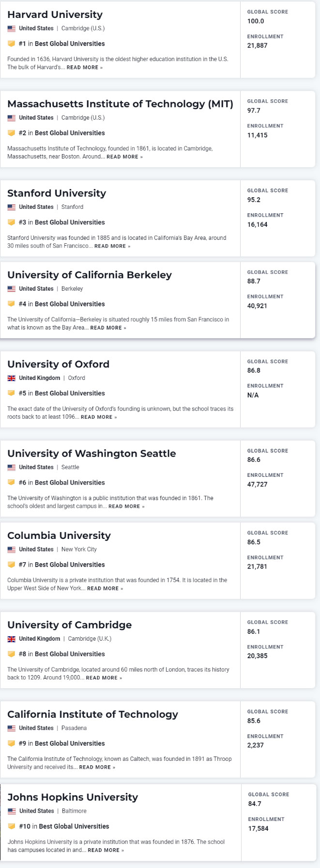Click University of Washington enrollment figure 47,727
This screenshot has height=868, width=320.
point(257,484)
